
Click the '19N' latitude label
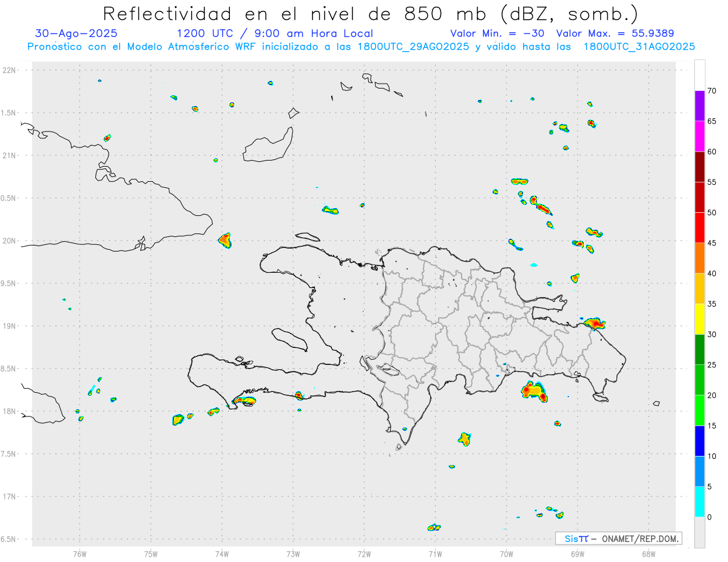10,326
